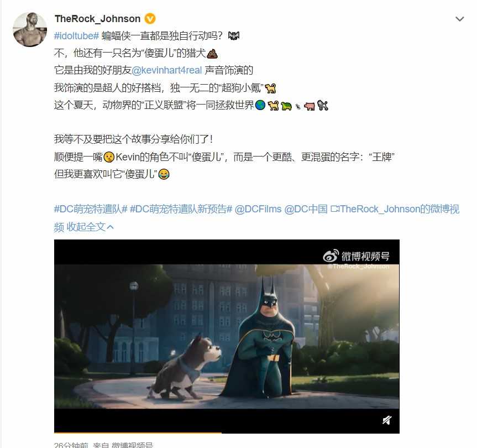Screen dimensions: 477x448
Task: Open the #DC萌宠特遣队新预告# hashtag
Action: (x=181, y=209)
